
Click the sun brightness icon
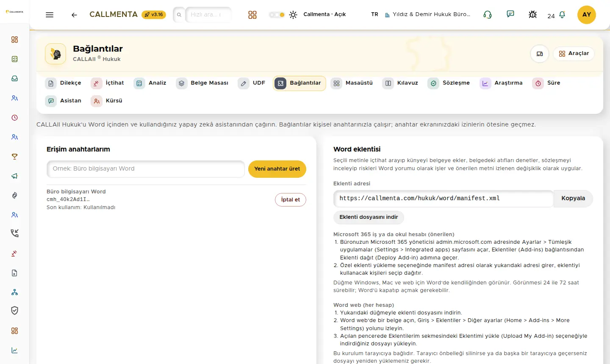coord(293,15)
